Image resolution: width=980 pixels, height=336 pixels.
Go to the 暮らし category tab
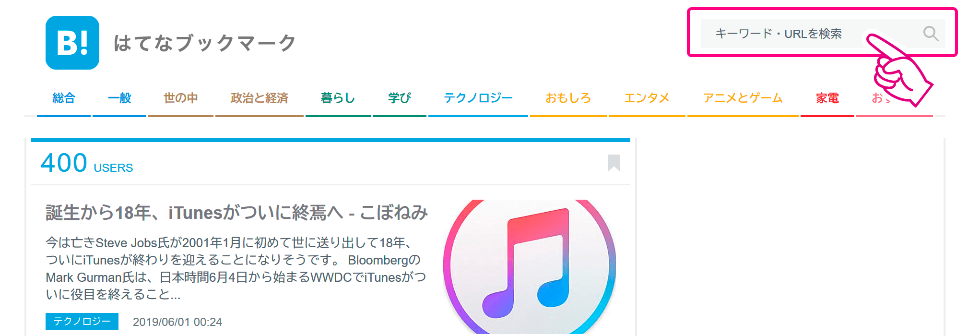click(338, 99)
